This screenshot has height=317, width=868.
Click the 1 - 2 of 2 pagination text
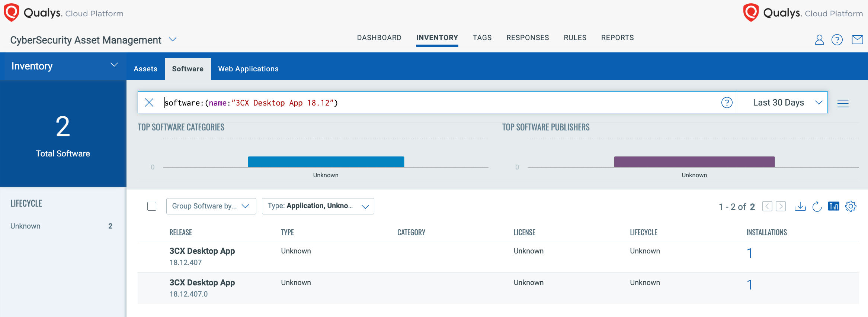[x=737, y=207]
